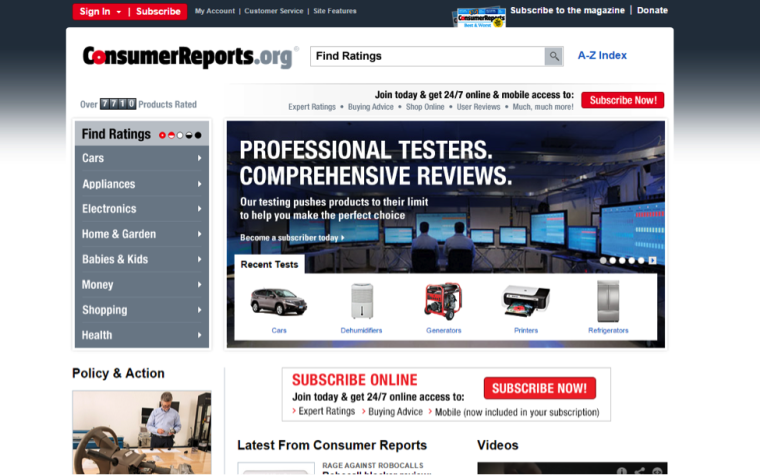Click the ratings symbols legend dots
The width and height of the screenshot is (760, 475).
(x=180, y=135)
